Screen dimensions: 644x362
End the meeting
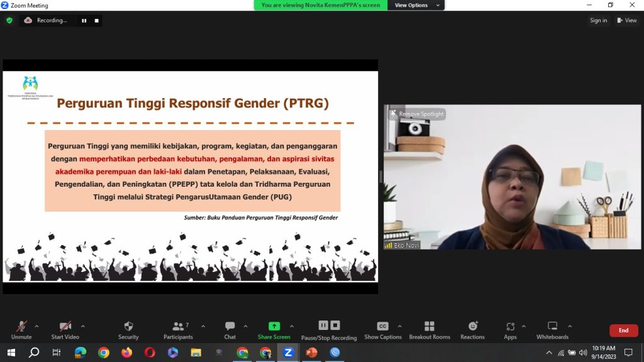point(623,331)
